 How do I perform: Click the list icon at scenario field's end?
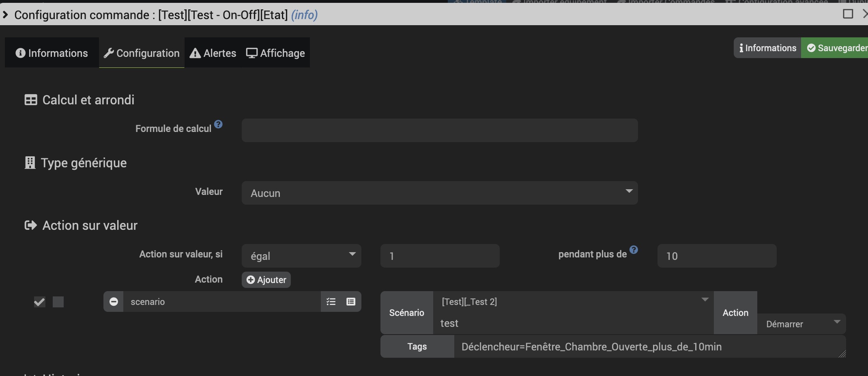tap(351, 302)
